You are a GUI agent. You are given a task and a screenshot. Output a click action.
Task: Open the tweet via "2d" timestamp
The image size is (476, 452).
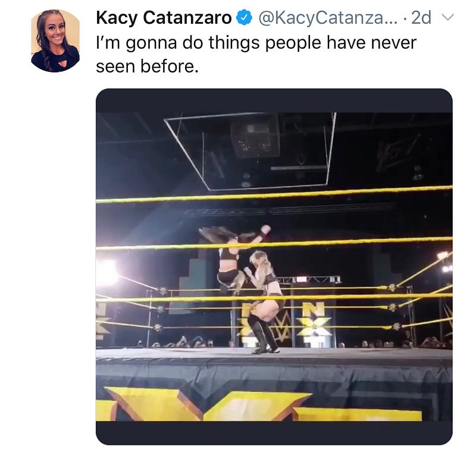421,18
